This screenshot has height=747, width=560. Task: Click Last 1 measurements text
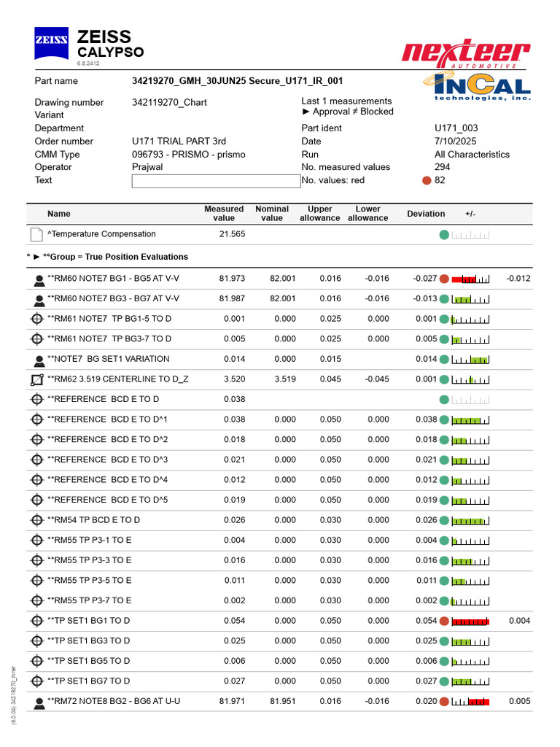pyautogui.click(x=346, y=101)
